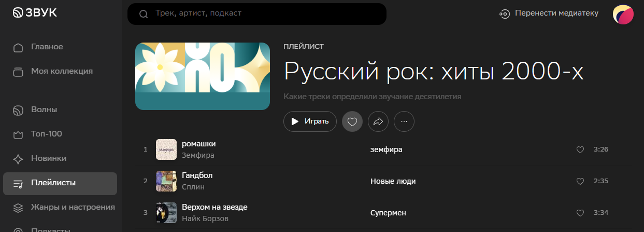Click the ромашки album thumbnail
The image size is (644, 232).
point(166,149)
